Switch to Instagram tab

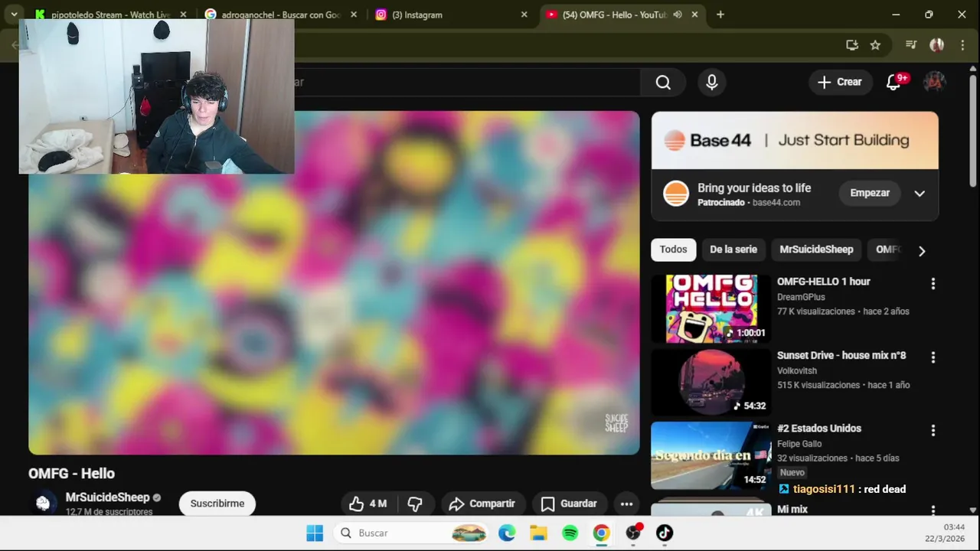(452, 15)
